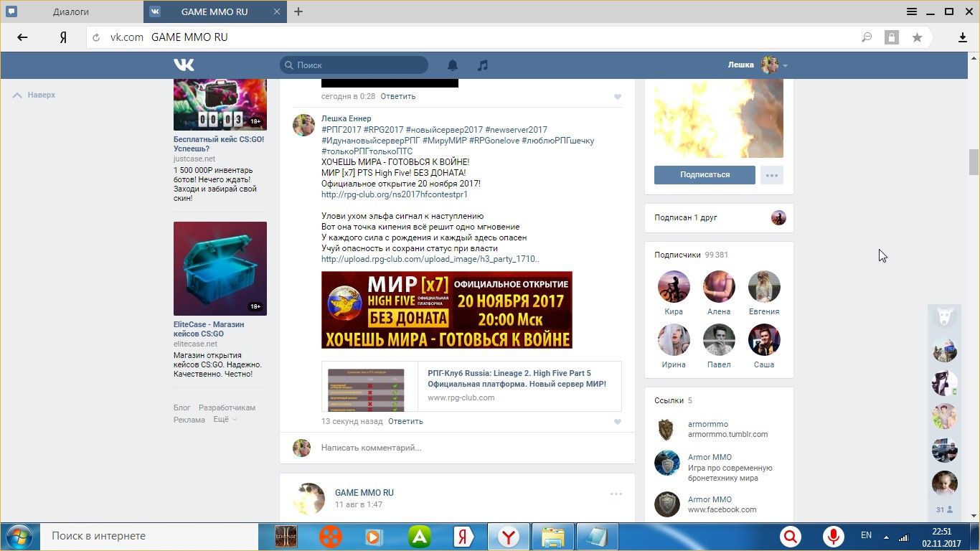Open the red Я Yandex taskbar icon
Image resolution: width=980 pixels, height=551 pixels.
click(x=463, y=537)
